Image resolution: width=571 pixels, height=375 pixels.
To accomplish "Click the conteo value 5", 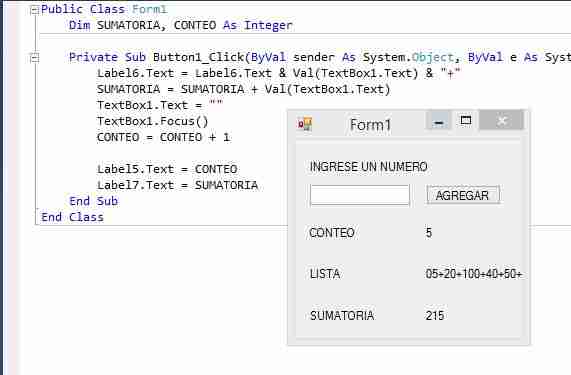I will pyautogui.click(x=429, y=233).
